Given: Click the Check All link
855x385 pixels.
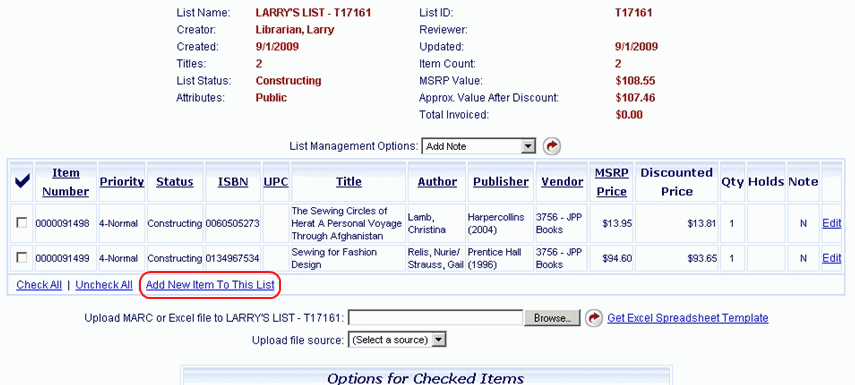Looking at the screenshot, I should 39,285.
